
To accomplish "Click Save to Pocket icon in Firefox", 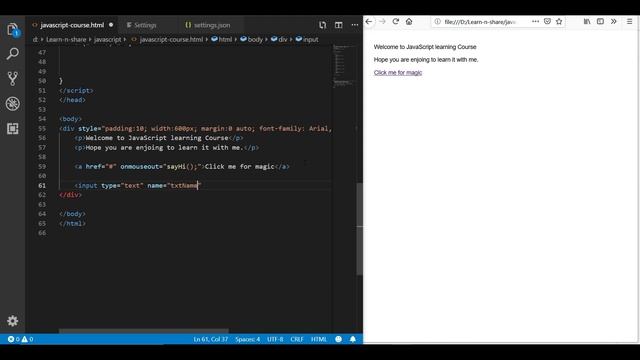I will tap(547, 22).
